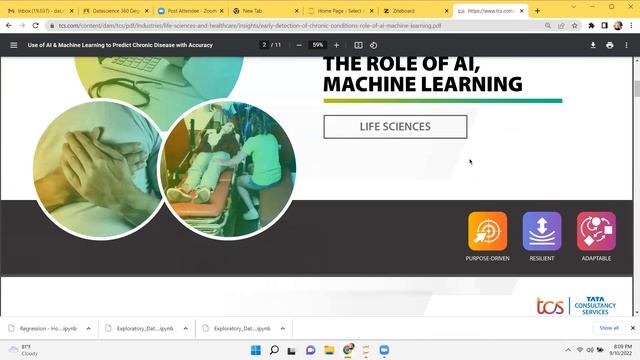Viewport: 640px width, 360px height.
Task: Click the Purpose-Driven icon
Action: [488, 231]
